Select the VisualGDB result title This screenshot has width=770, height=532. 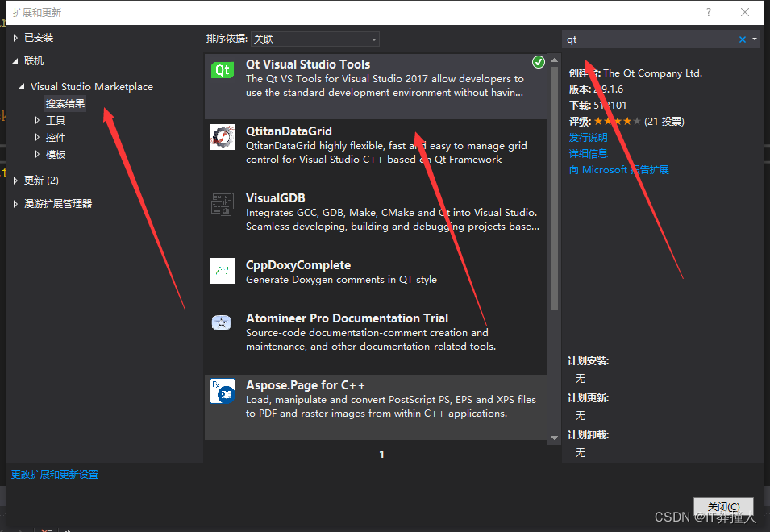(x=276, y=198)
